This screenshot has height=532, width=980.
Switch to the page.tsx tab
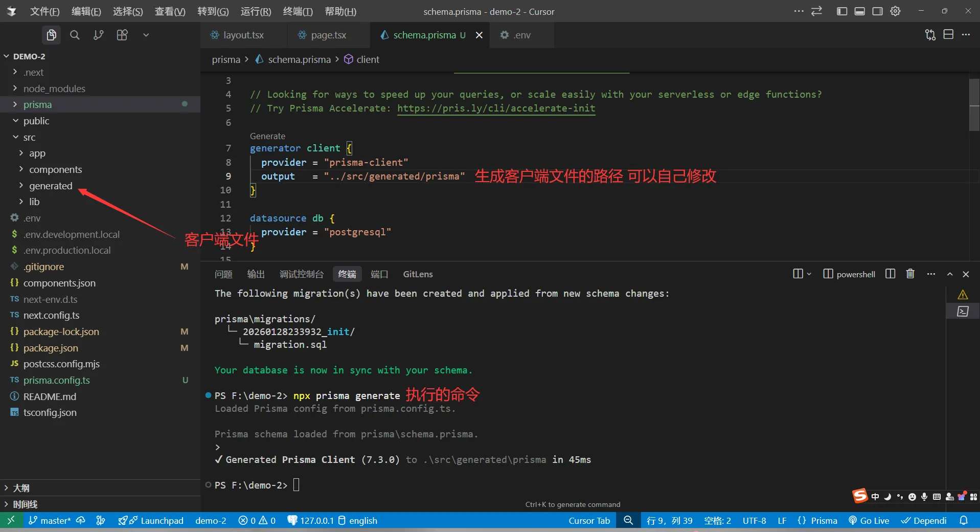pos(328,35)
